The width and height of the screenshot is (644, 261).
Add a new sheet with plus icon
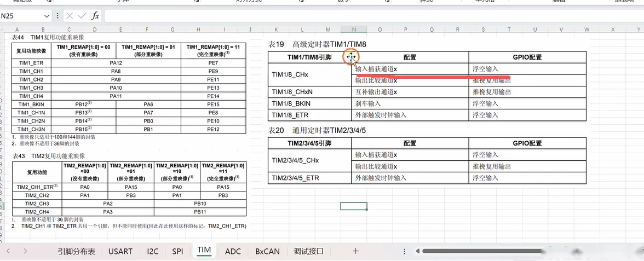[356, 251]
